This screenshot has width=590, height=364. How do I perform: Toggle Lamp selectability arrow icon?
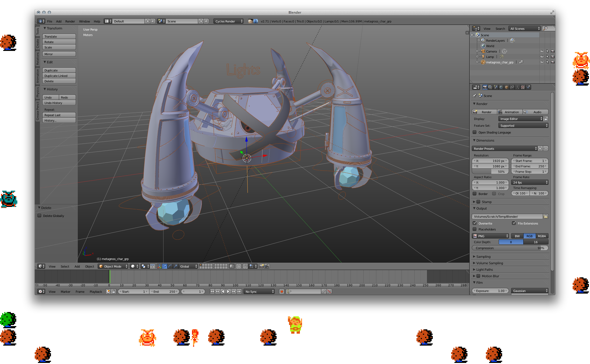click(x=547, y=57)
